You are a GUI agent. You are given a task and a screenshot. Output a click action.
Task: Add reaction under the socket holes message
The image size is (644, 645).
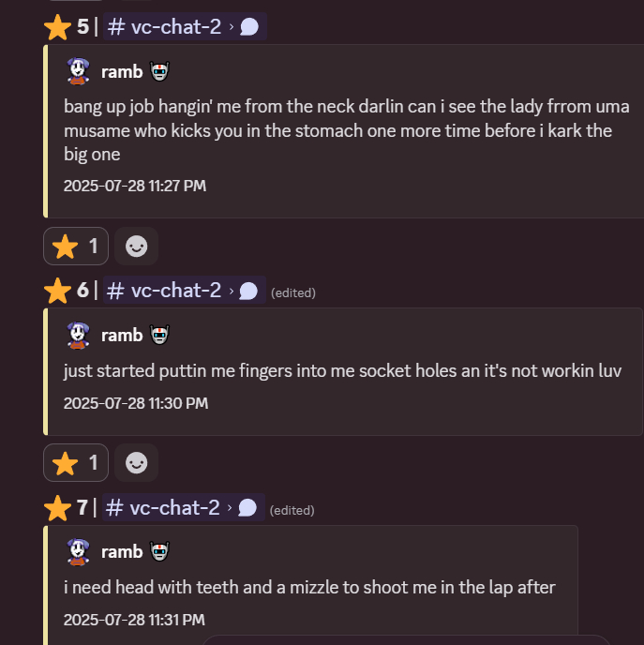[x=137, y=463]
